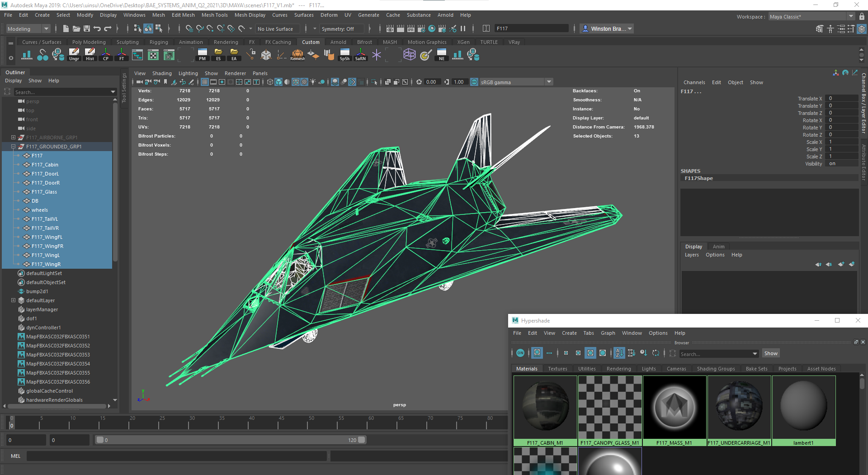Open Hypershade search field dropdown arrow

coord(755,354)
